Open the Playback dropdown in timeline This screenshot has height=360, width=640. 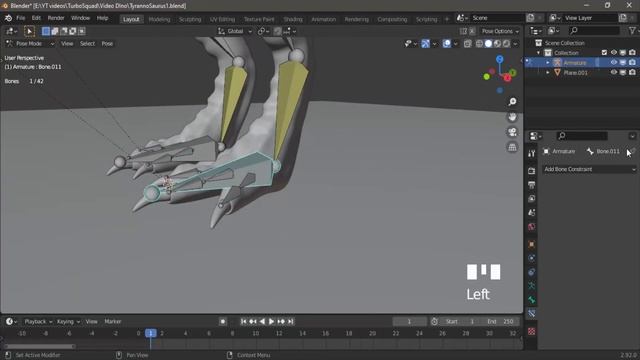pyautogui.click(x=38, y=322)
